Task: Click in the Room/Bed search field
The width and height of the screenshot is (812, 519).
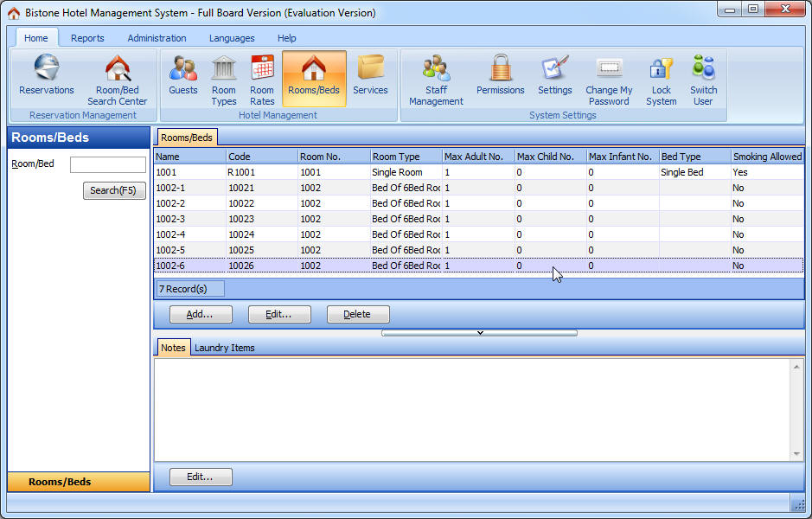Action: tap(108, 164)
